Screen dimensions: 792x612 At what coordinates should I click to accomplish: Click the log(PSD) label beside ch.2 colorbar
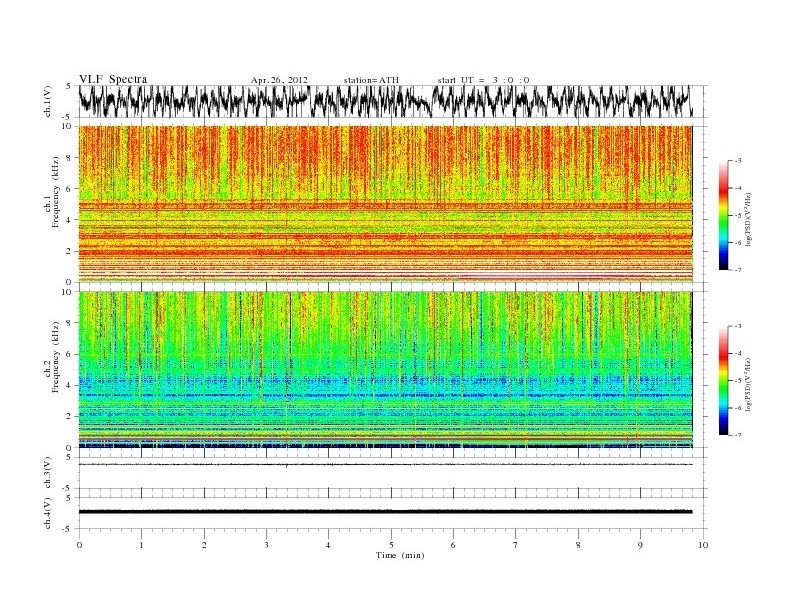click(x=748, y=384)
